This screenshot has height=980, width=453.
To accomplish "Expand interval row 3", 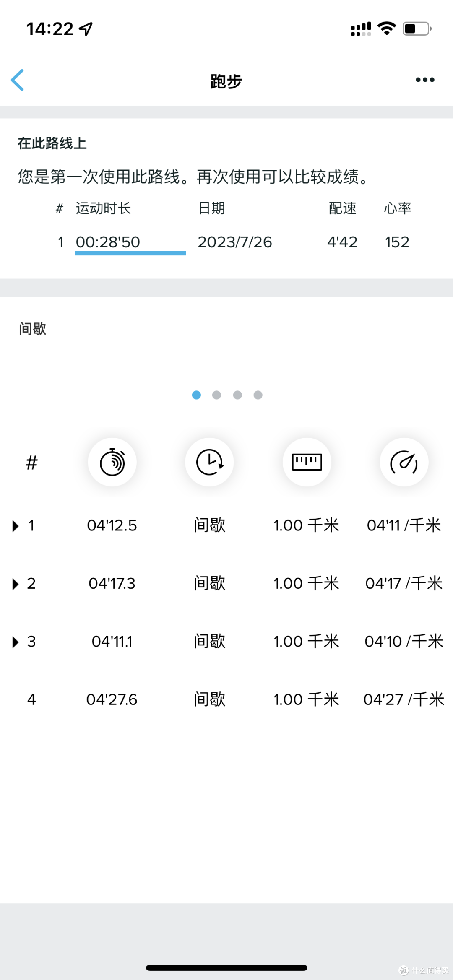I will click(16, 642).
